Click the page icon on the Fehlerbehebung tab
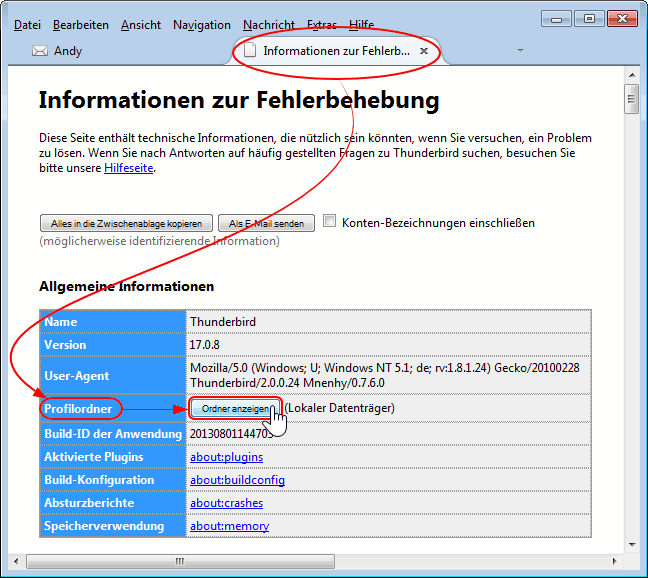The image size is (648, 578). tap(250, 50)
